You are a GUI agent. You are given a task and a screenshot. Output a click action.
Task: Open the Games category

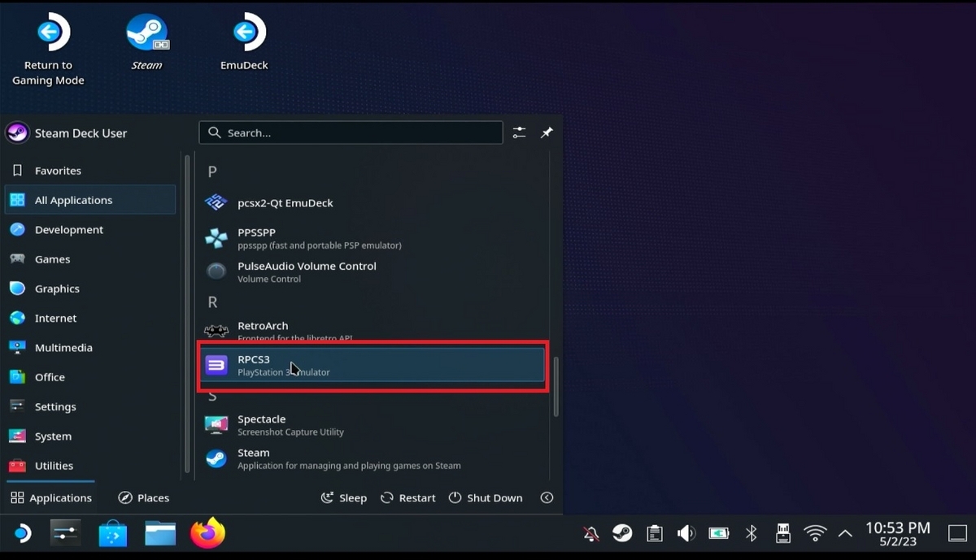[89, 259]
